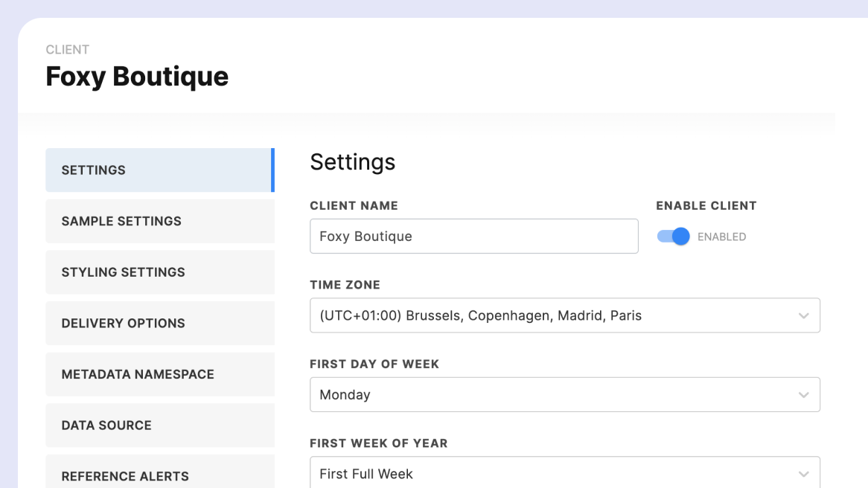This screenshot has width=868, height=488.
Task: Click the TIME ZONE field label
Action: pos(345,285)
